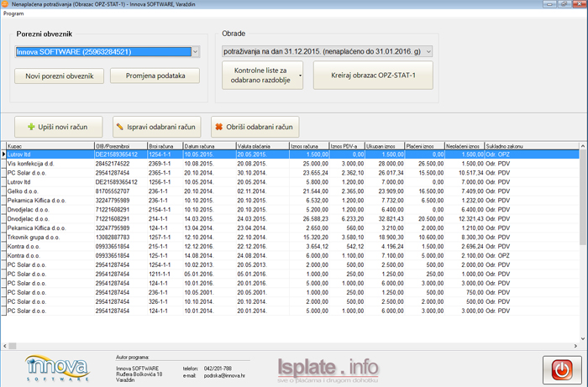Click the orange app icon in title bar
The width and height of the screenshot is (588, 387).
pos(5,4)
